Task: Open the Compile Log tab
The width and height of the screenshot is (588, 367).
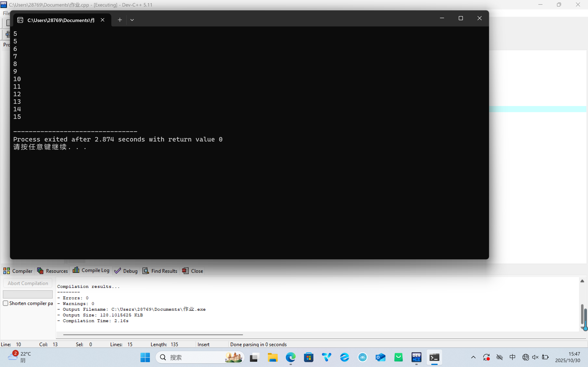Action: (x=91, y=270)
